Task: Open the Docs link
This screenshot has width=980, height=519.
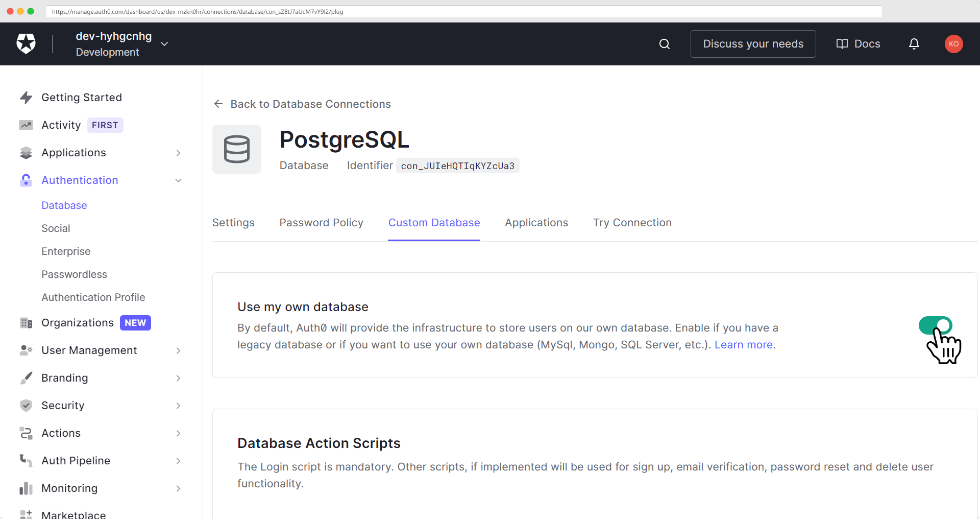Action: (x=867, y=44)
